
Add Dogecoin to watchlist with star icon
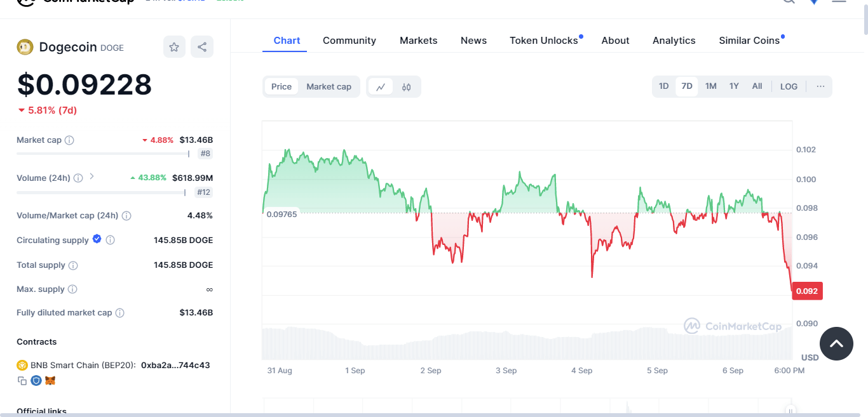174,47
